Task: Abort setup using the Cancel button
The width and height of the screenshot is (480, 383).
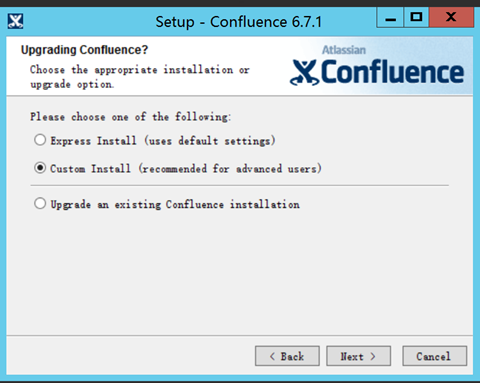Action: [x=434, y=356]
